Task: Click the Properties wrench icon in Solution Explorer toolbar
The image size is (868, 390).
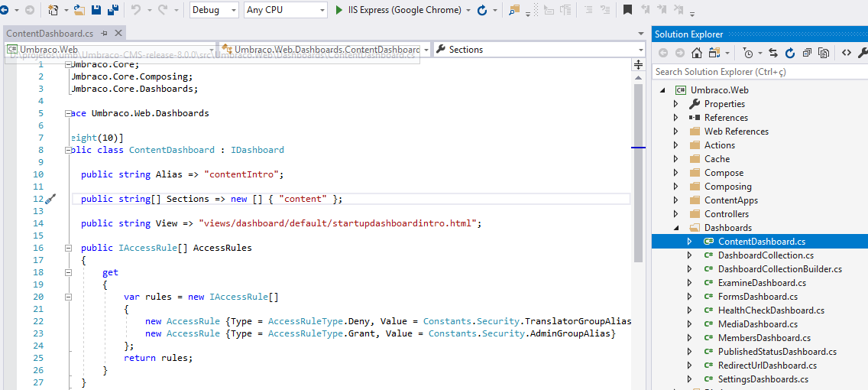Action: (863, 54)
